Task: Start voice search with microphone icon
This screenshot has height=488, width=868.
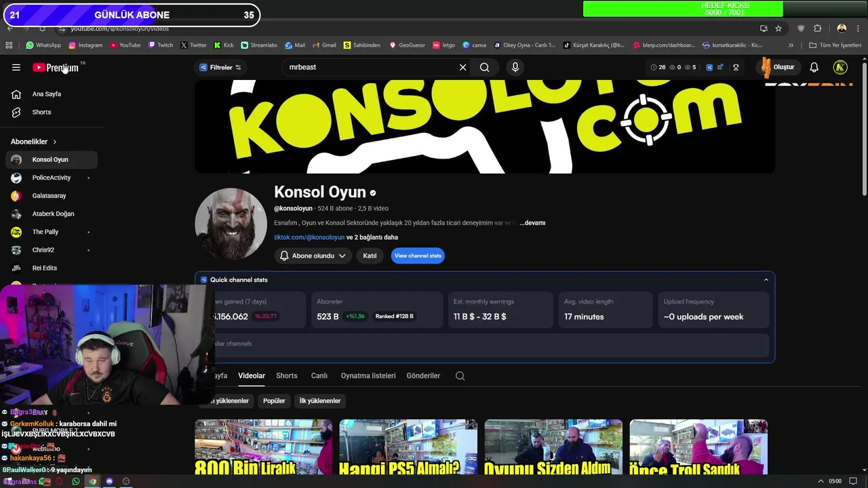Action: (515, 67)
